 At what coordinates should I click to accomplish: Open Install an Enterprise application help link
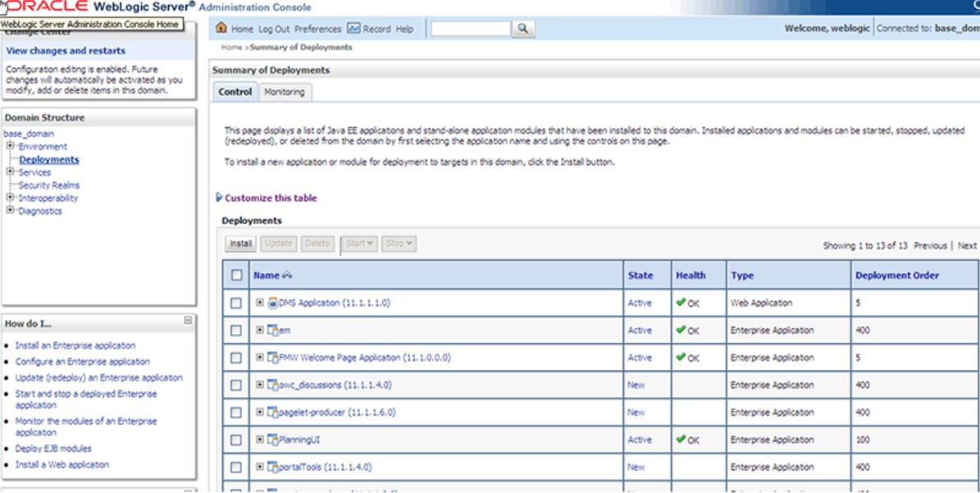point(75,345)
